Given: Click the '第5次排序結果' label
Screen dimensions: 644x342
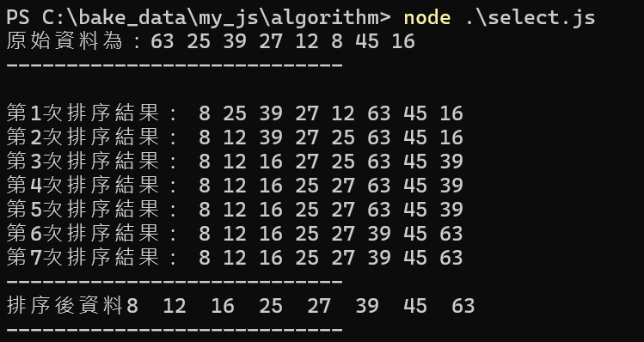Looking at the screenshot, I should (83, 210).
